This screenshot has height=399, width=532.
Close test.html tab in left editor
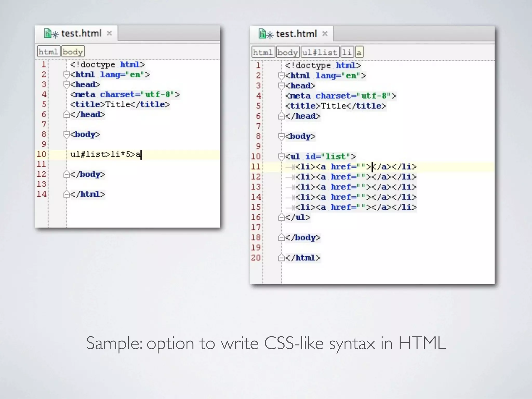[109, 33]
